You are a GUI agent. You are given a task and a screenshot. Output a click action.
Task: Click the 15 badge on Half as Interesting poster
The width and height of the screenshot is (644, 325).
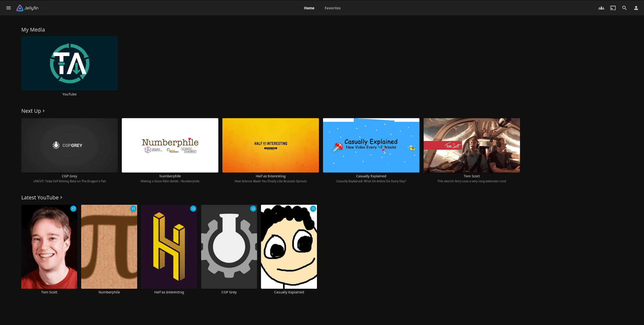coord(193,209)
